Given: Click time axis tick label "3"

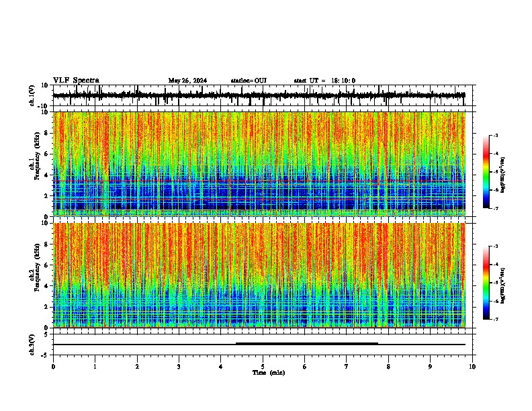Looking at the screenshot, I should (179, 367).
